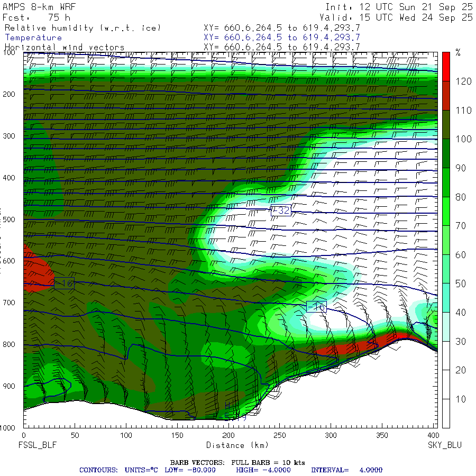Click the "-32" temperature contour label
Viewport: 476px width, 476px height.
[281, 210]
